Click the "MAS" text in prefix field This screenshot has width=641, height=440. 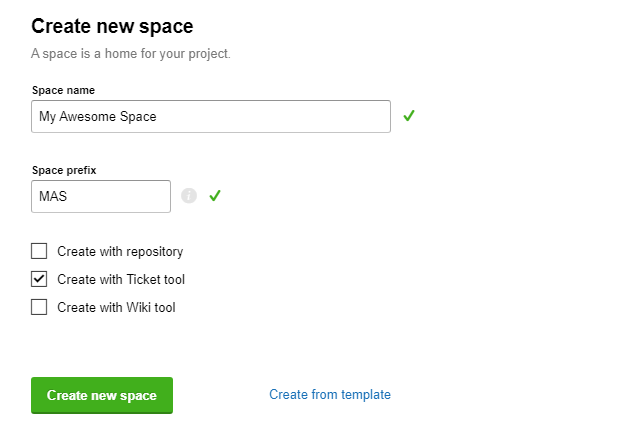click(x=53, y=197)
